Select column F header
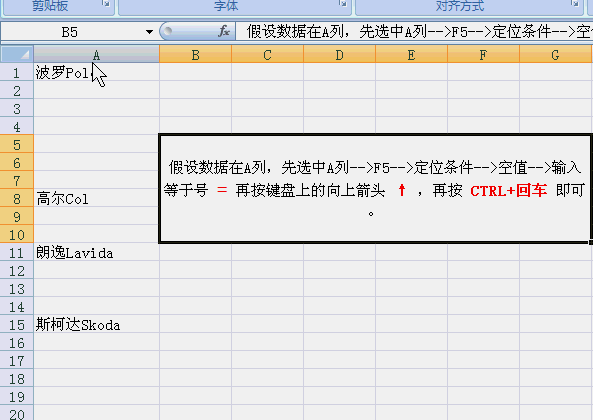 coord(483,55)
